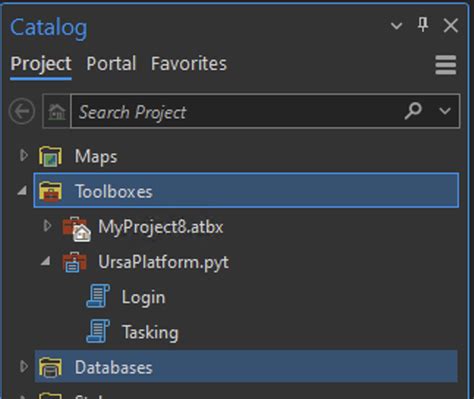Click the Tasking script tool icon
The width and height of the screenshot is (474, 399).
click(98, 331)
